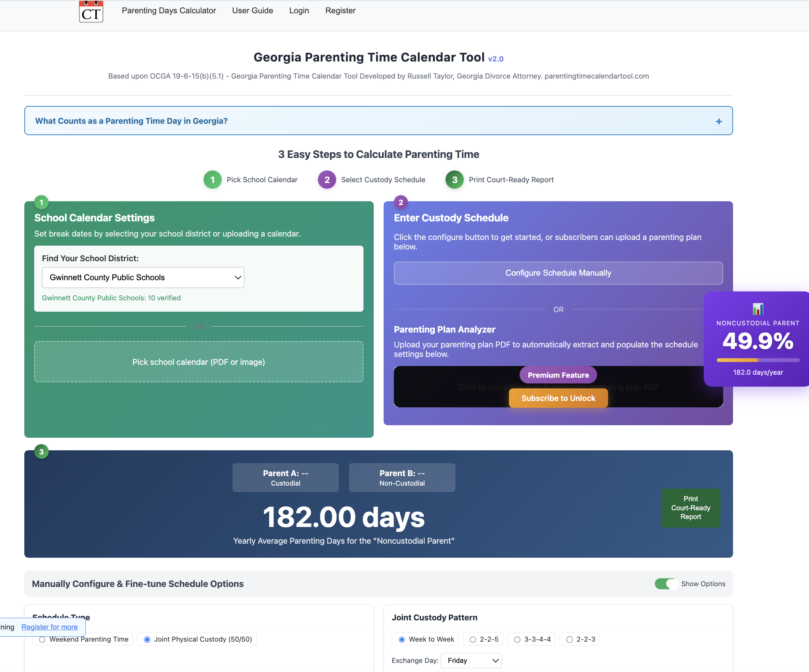Click the numbered badge on School Calendar Settings panel
Image resolution: width=809 pixels, height=672 pixels.
click(41, 202)
